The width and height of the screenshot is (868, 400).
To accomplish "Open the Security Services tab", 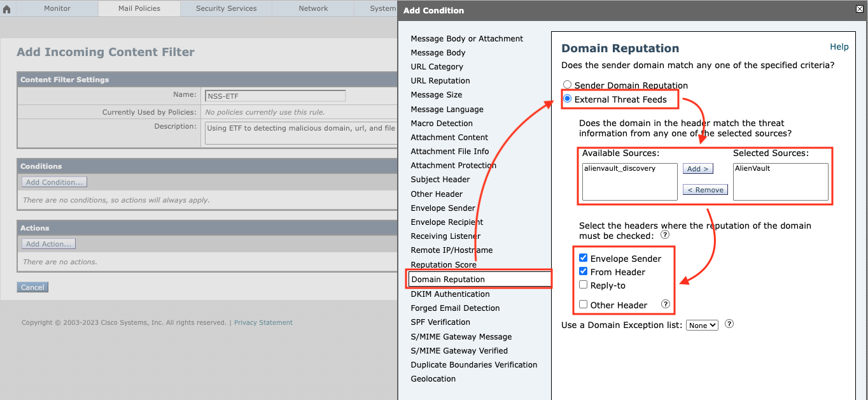I will 226,8.
